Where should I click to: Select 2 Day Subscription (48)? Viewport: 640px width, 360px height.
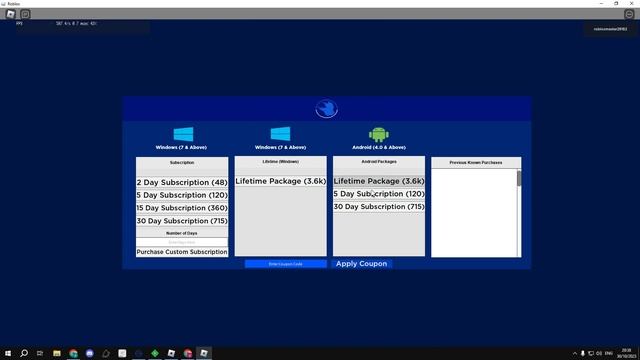point(182,182)
